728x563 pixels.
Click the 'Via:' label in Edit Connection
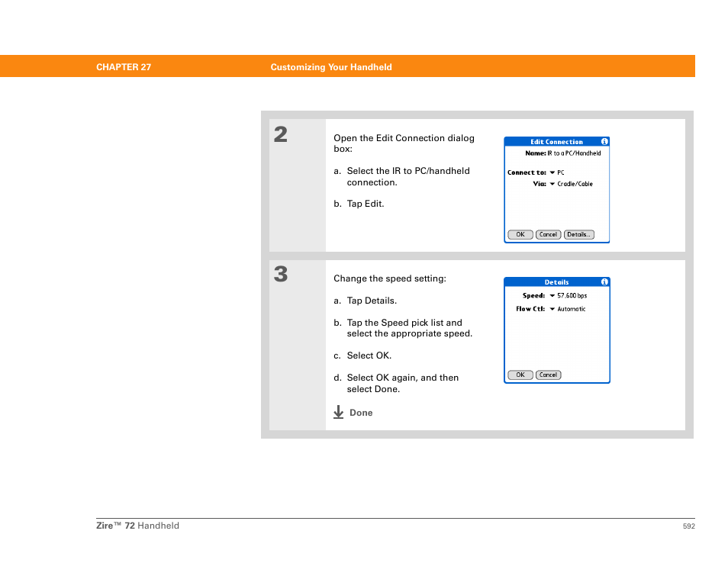pyautogui.click(x=539, y=184)
